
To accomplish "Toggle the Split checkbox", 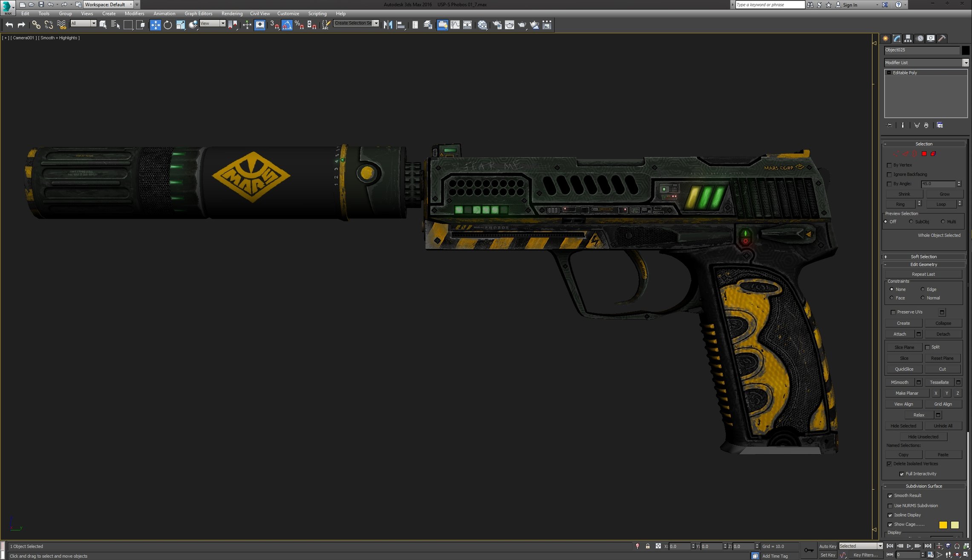I will tap(928, 347).
